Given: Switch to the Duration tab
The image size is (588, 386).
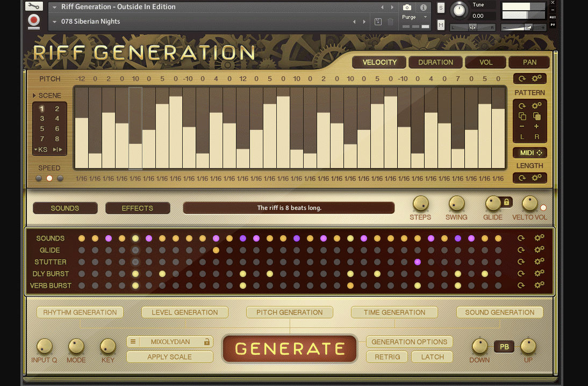Looking at the screenshot, I should [435, 62].
